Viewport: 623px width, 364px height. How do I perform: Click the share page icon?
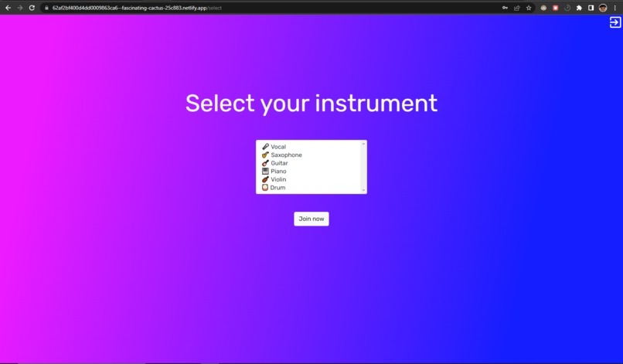[x=516, y=8]
